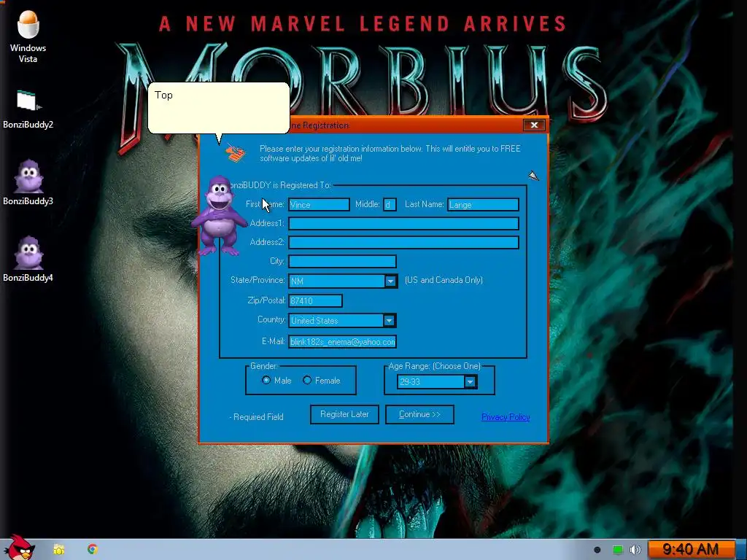
Task: Click the Middle initial field
Action: pos(390,205)
